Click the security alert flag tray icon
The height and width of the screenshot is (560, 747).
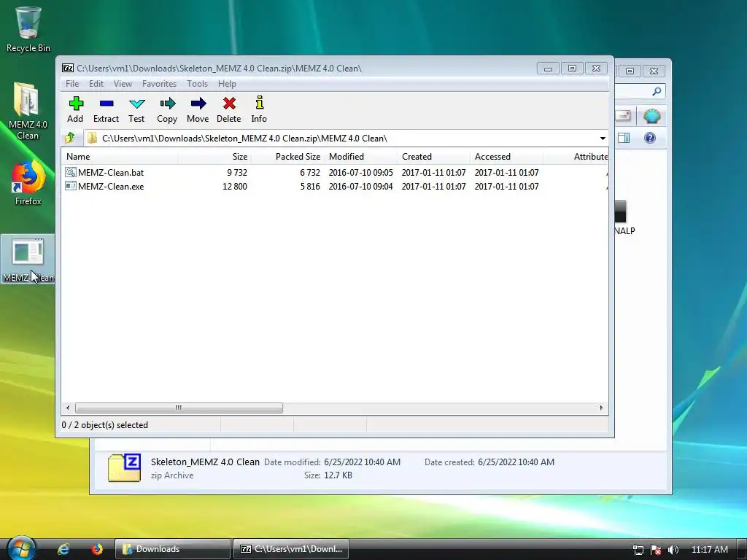point(656,550)
